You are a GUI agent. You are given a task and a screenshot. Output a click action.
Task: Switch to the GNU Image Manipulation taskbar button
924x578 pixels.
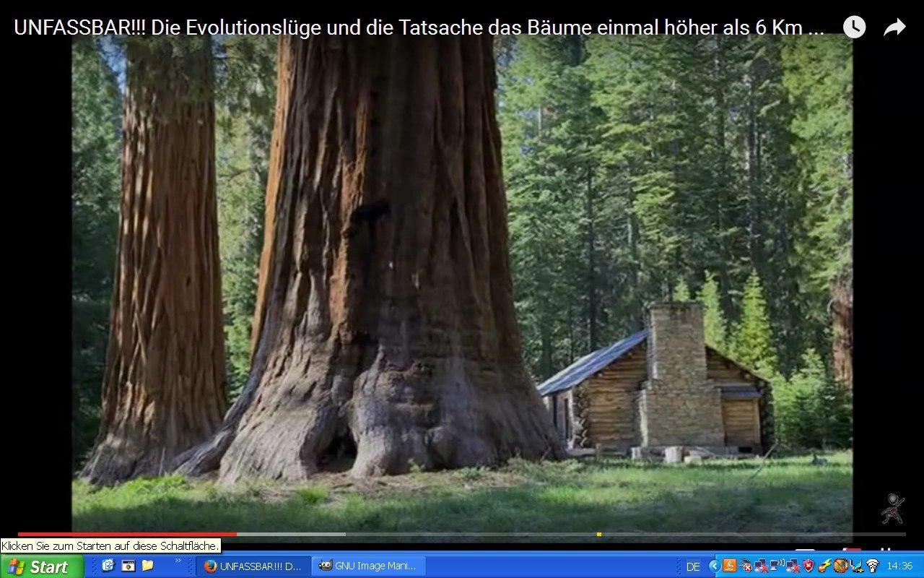[368, 566]
